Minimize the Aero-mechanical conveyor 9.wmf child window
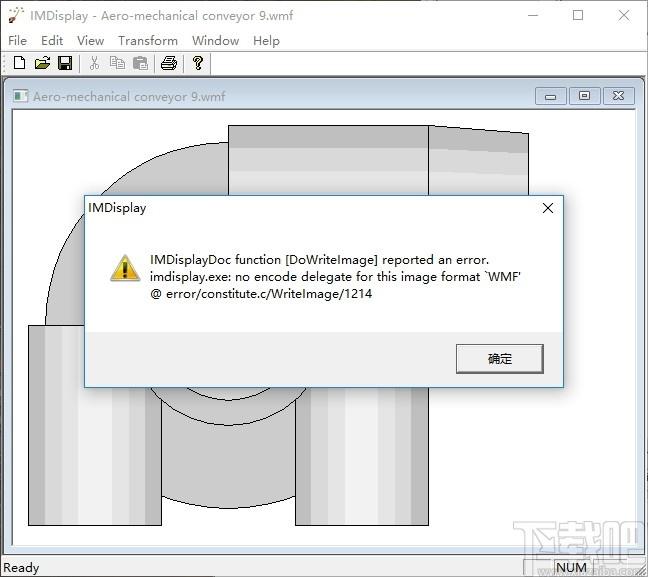Viewport: 648px width, 577px height. pos(550,96)
